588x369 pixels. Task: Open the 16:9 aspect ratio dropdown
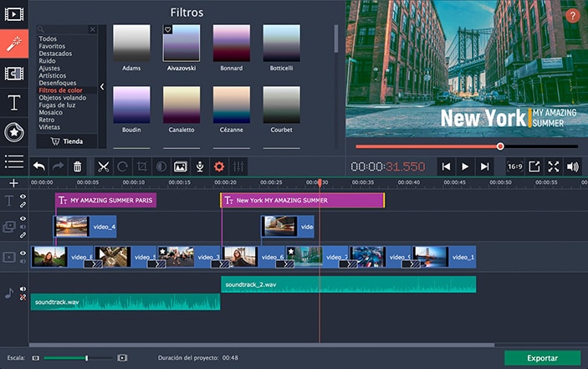[515, 167]
